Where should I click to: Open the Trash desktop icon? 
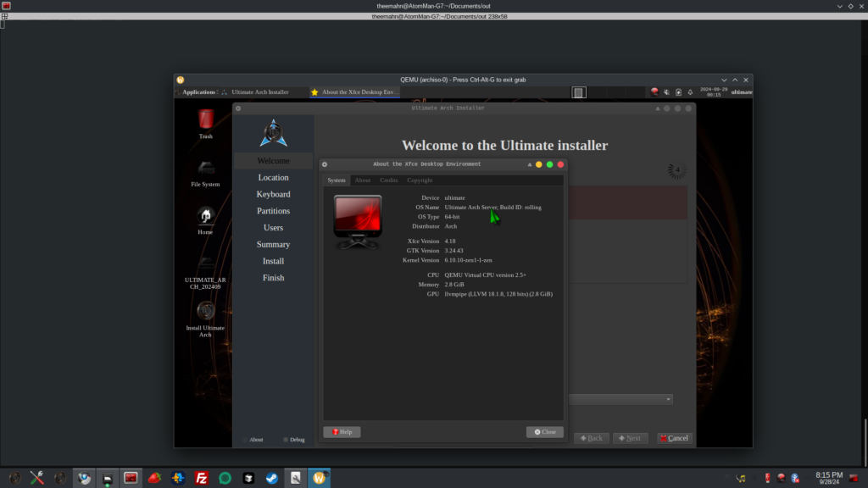pos(205,124)
